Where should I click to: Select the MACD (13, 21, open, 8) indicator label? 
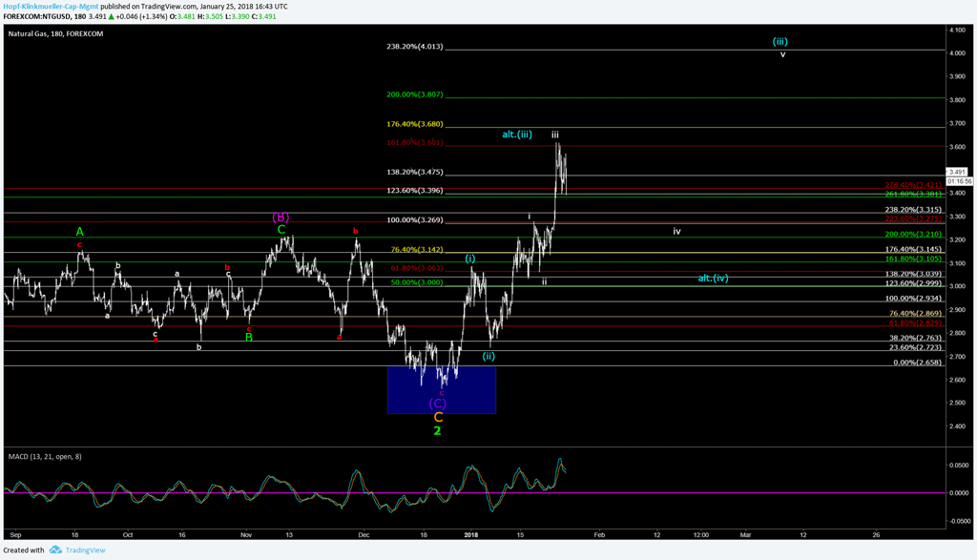coord(47,457)
